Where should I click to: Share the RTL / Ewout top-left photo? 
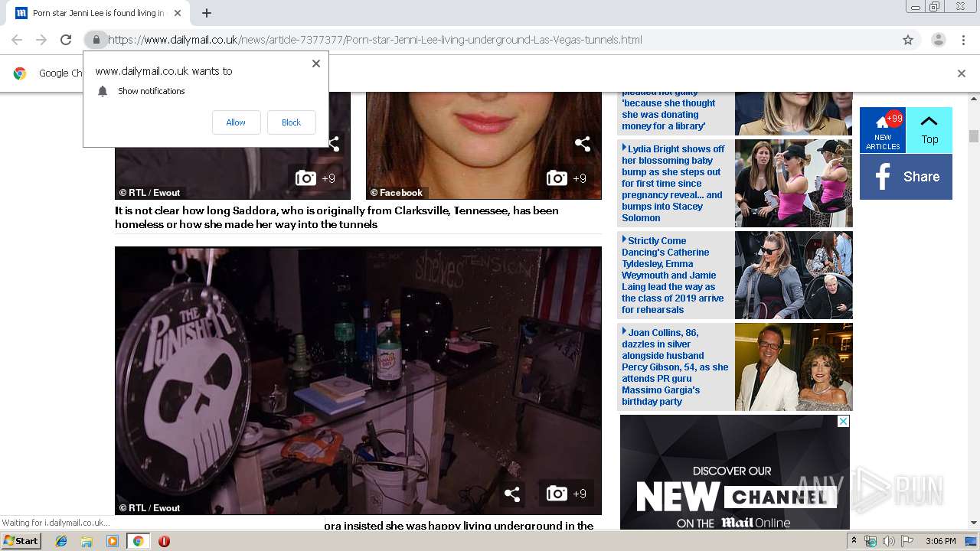click(333, 143)
